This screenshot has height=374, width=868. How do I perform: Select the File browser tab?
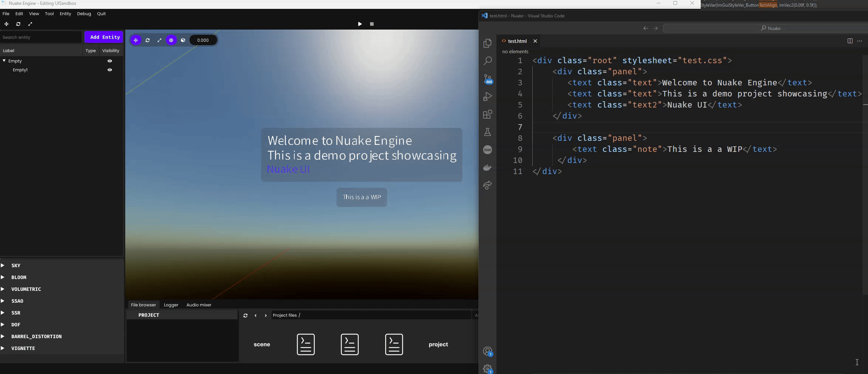[x=143, y=305]
